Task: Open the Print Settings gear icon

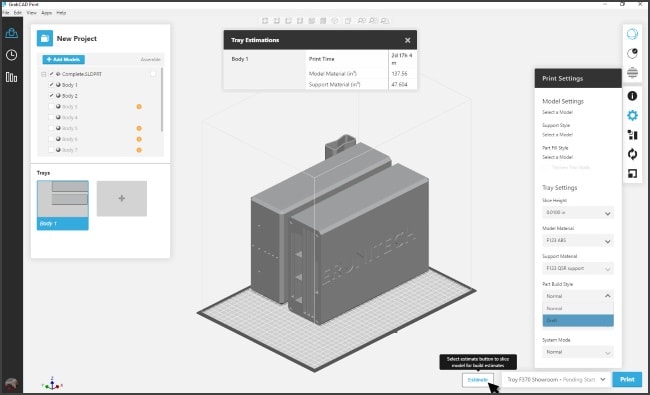Action: [x=632, y=115]
